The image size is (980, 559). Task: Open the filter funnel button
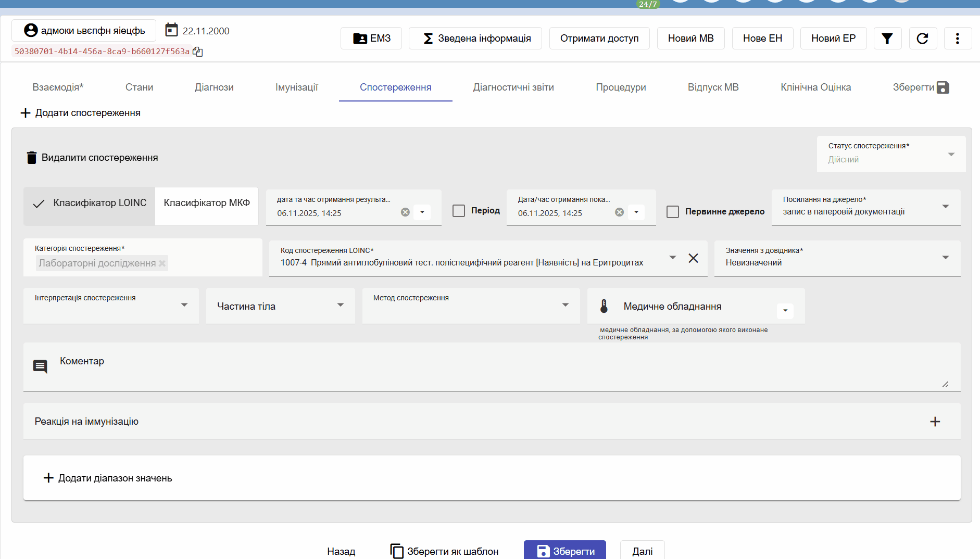(x=887, y=39)
